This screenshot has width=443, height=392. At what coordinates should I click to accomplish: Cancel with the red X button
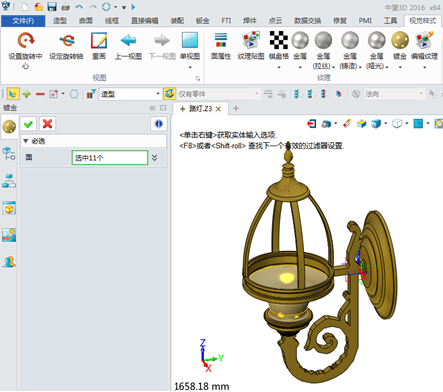pos(47,124)
